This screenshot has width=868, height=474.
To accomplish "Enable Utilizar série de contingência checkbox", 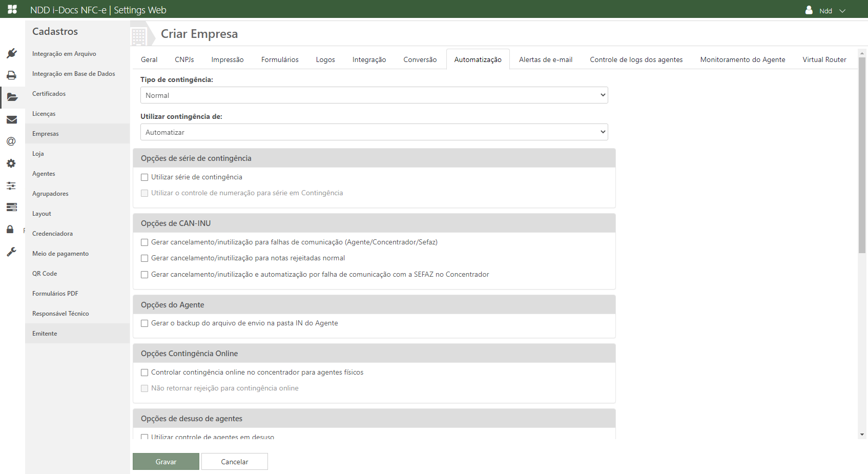I will (144, 177).
